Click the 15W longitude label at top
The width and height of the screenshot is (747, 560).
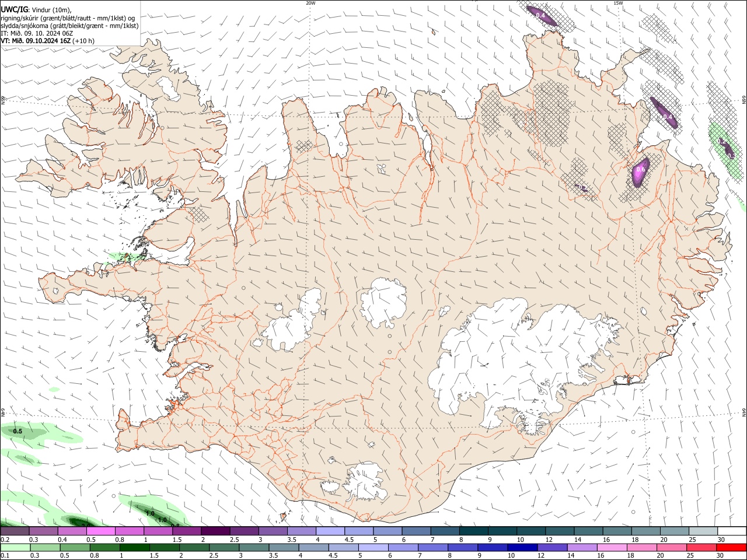point(618,3)
